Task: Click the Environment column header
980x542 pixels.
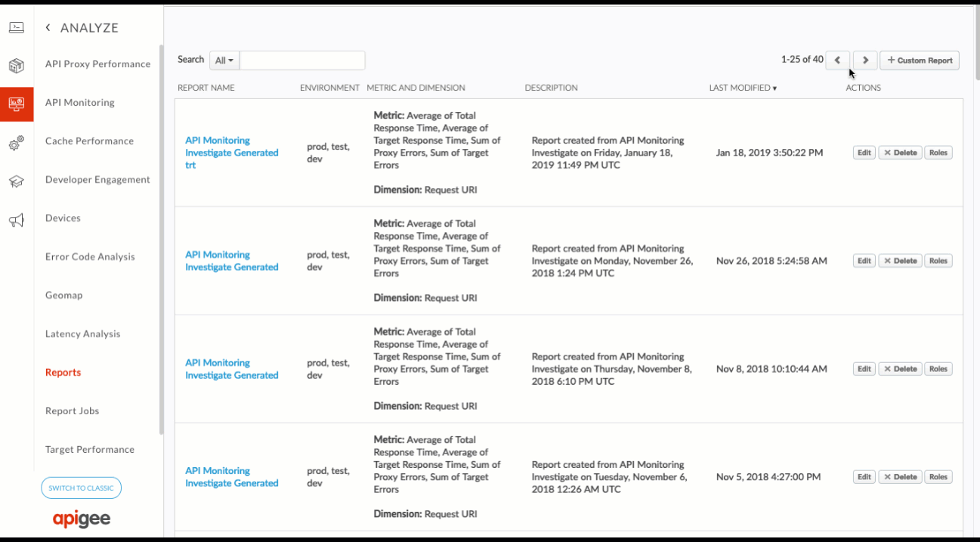Action: coord(329,88)
